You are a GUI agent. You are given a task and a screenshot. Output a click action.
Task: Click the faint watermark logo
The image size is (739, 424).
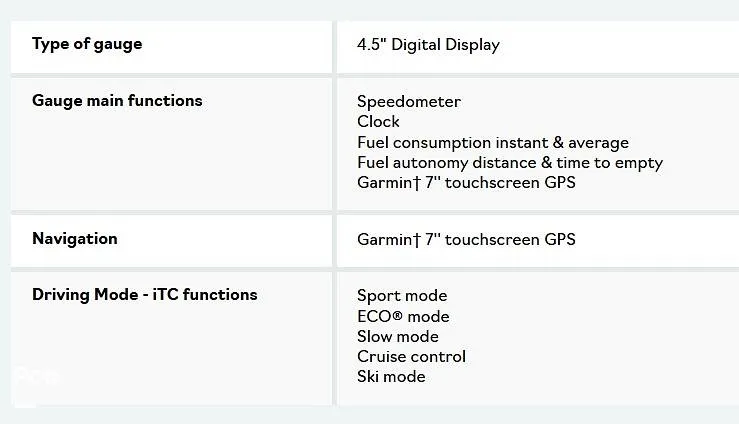click(x=35, y=377)
